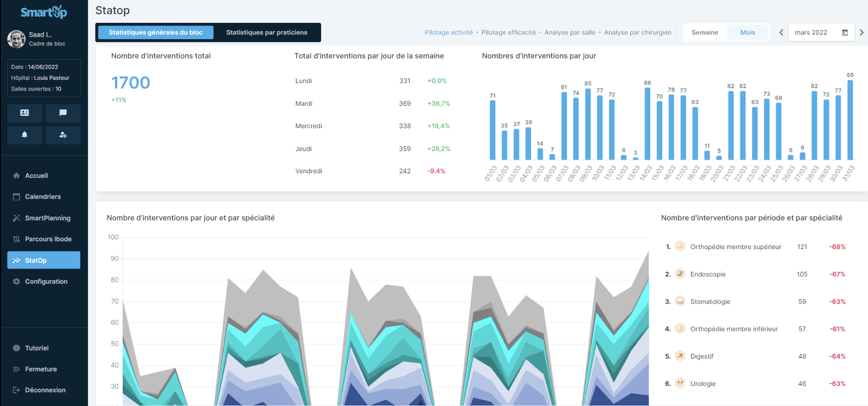Click the Lundi row label
Image resolution: width=868 pixels, height=406 pixels.
click(304, 81)
